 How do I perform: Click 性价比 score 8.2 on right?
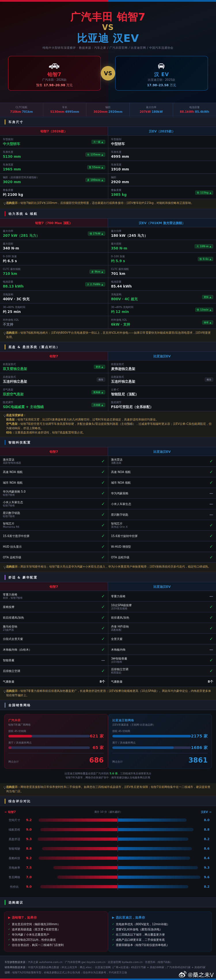[x=206, y=887]
